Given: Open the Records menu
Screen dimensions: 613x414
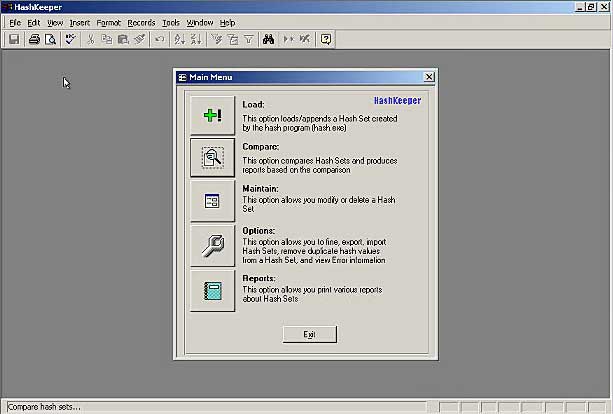Looking at the screenshot, I should tap(142, 23).
